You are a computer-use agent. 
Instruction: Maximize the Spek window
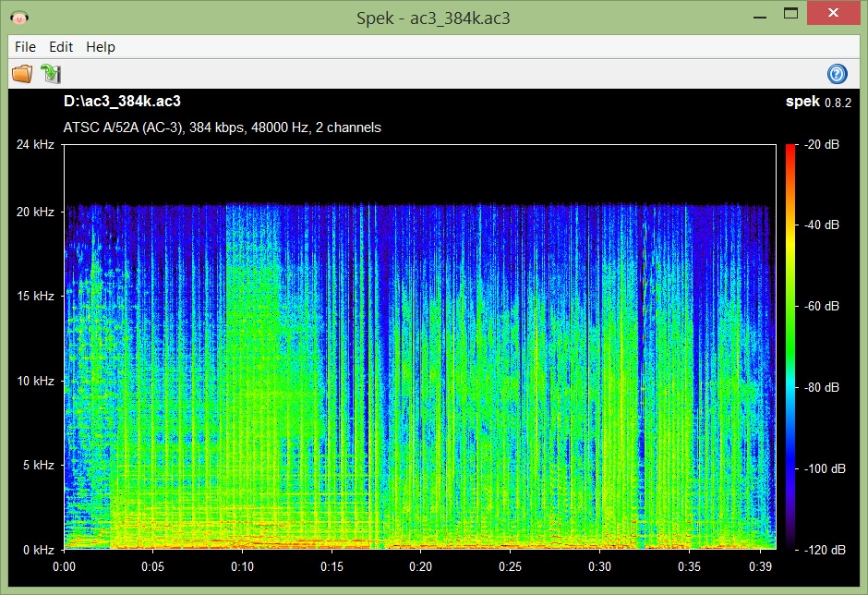[x=790, y=14]
